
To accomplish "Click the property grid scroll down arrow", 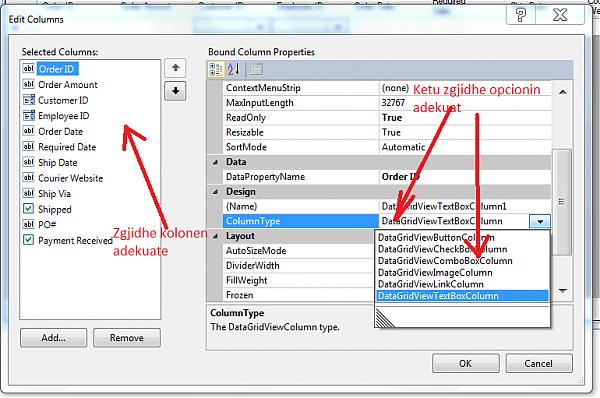I will [x=562, y=291].
